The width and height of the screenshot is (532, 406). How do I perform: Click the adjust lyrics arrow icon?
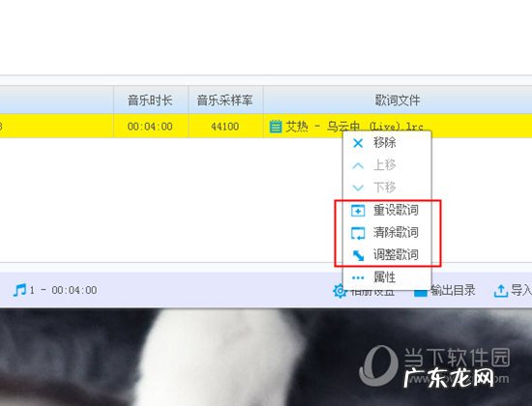[358, 255]
